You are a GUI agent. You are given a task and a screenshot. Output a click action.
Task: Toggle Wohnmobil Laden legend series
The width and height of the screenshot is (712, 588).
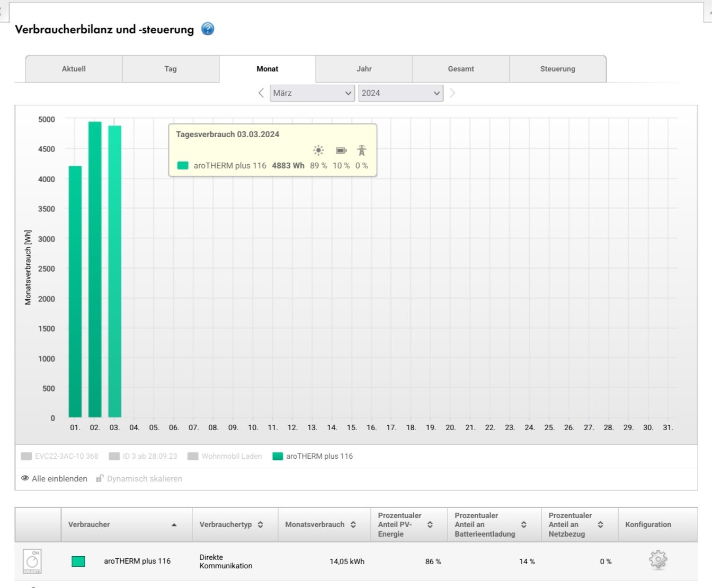point(225,456)
